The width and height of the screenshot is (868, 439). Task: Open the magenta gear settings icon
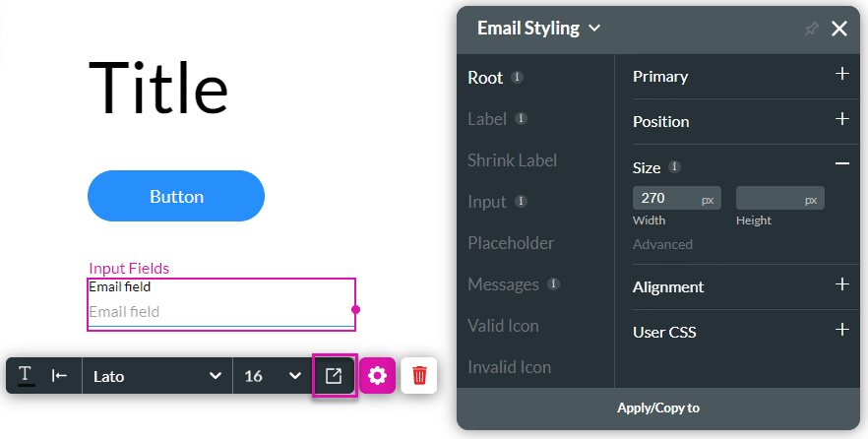tap(378, 376)
